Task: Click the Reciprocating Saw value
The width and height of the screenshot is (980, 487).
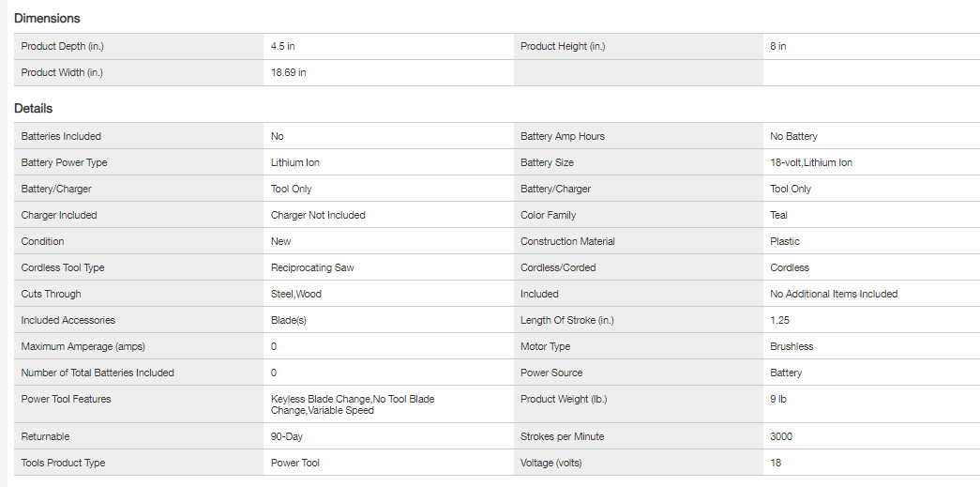Action: [312, 267]
